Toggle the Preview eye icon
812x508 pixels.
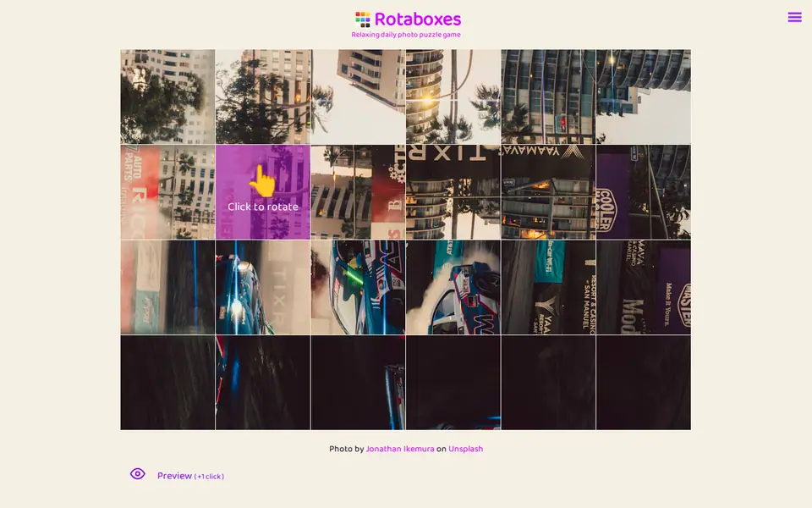[x=137, y=474]
